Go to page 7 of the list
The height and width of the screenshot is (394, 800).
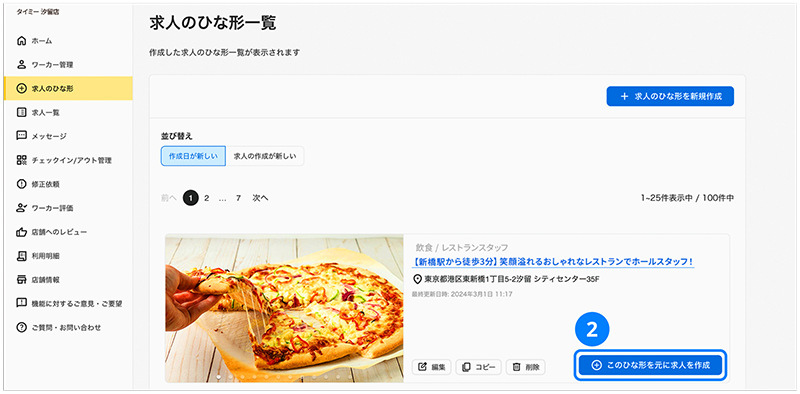point(238,198)
